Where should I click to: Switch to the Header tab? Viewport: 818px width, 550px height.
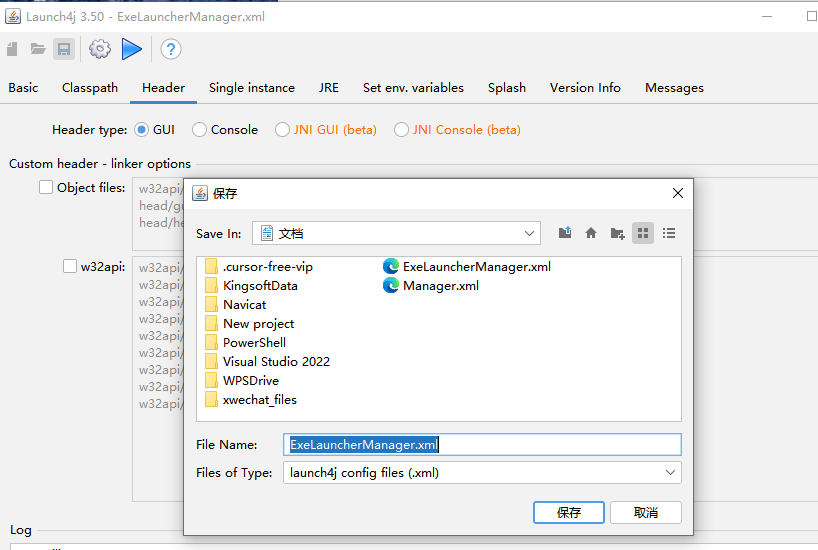tap(163, 88)
